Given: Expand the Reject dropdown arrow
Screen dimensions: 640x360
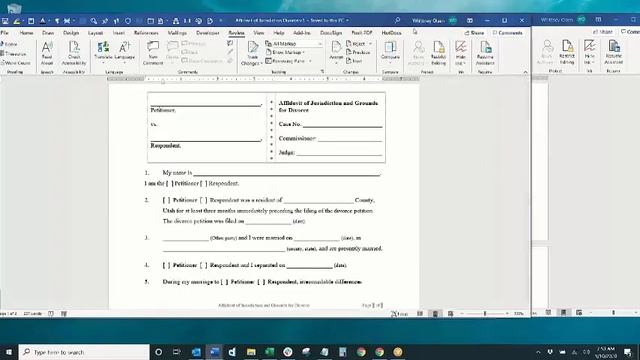Looking at the screenshot, I should pyautogui.click(x=370, y=44).
